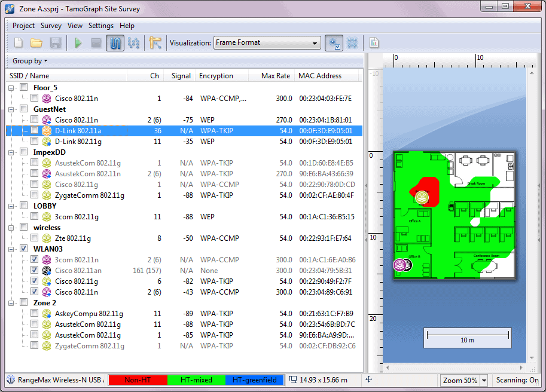Screen dimensions: 546x392
Task: Collapse the Zone 2 tree group
Action: click(11, 304)
